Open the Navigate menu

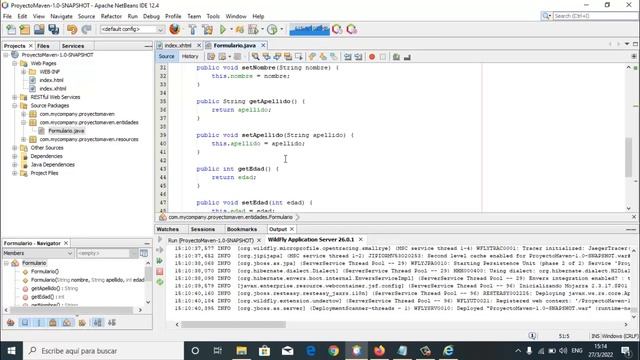click(61, 16)
